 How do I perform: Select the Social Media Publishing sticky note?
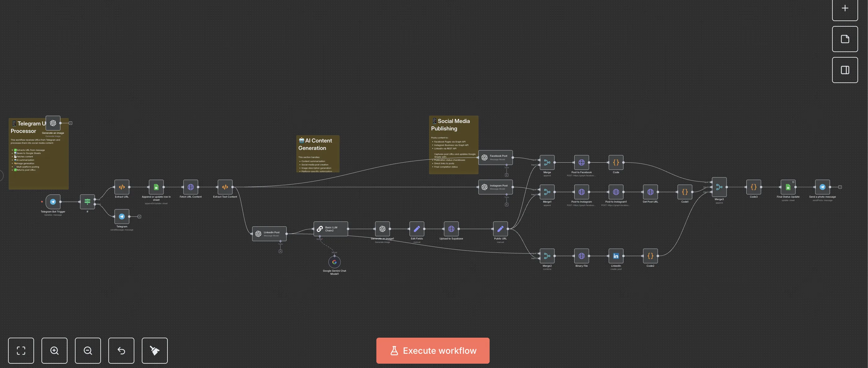point(454,145)
